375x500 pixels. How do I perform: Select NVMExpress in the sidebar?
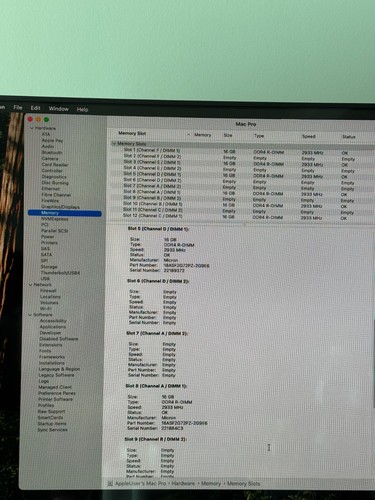tap(54, 219)
